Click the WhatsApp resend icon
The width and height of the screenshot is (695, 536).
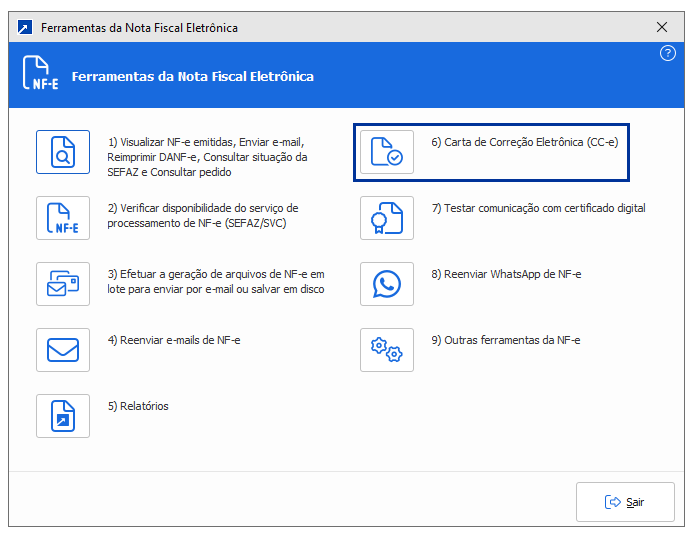pyautogui.click(x=387, y=284)
